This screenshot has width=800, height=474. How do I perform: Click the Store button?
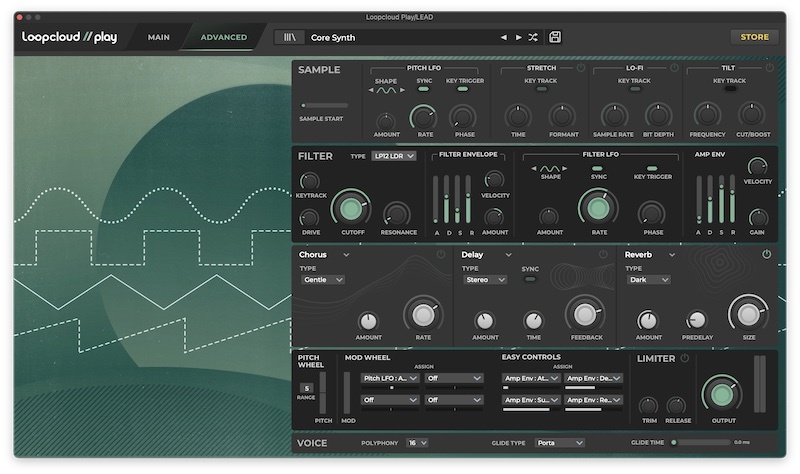point(754,37)
